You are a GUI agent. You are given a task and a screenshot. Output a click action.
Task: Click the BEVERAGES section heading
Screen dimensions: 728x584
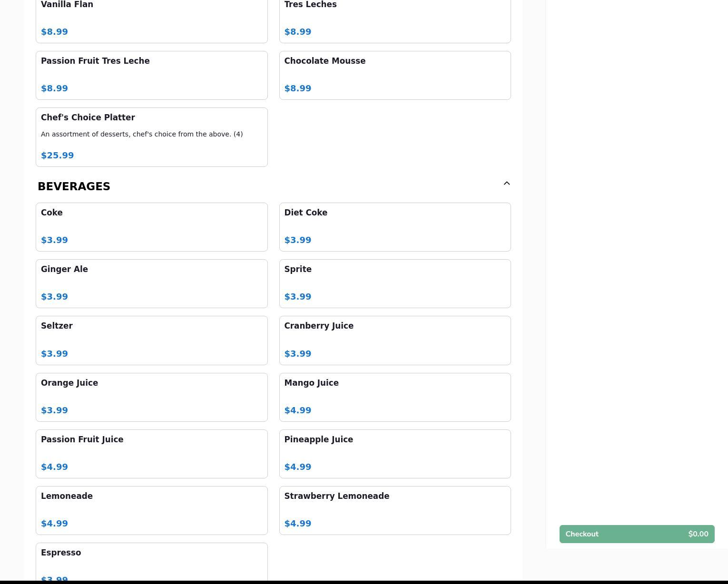(74, 186)
